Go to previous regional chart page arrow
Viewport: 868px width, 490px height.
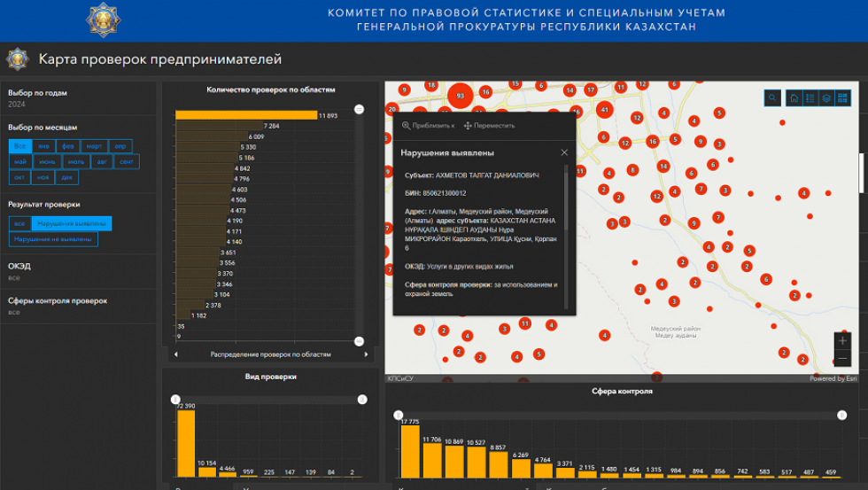tap(175, 354)
